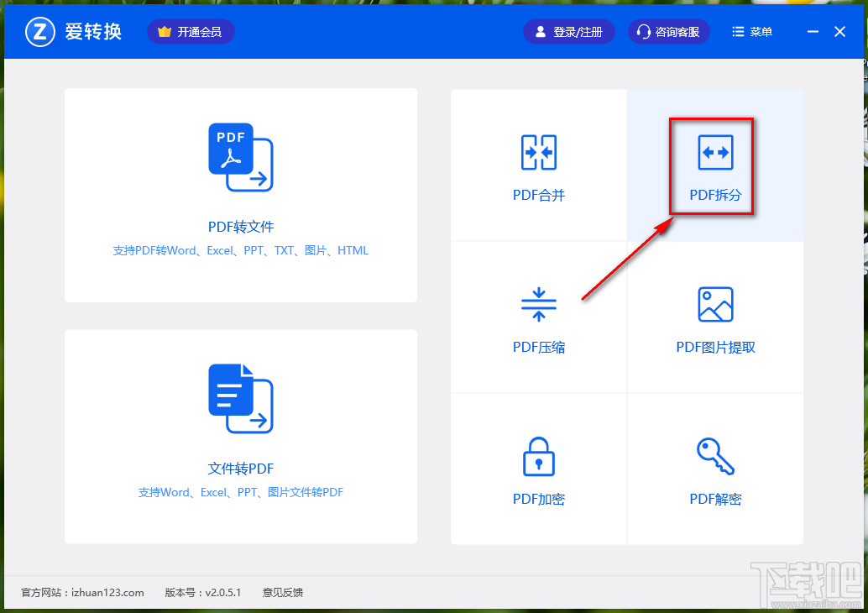Click the 登录/注册 button
Image resolution: width=868 pixels, height=613 pixels.
click(569, 31)
